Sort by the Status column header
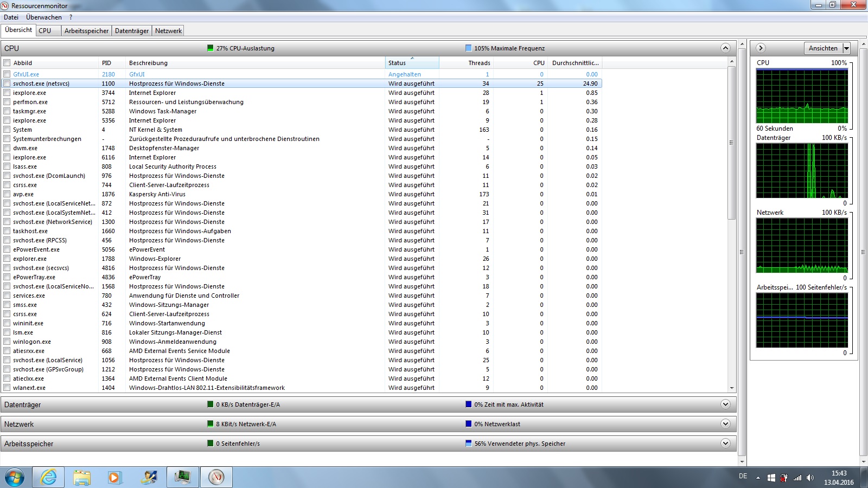This screenshot has width=868, height=488. click(412, 63)
